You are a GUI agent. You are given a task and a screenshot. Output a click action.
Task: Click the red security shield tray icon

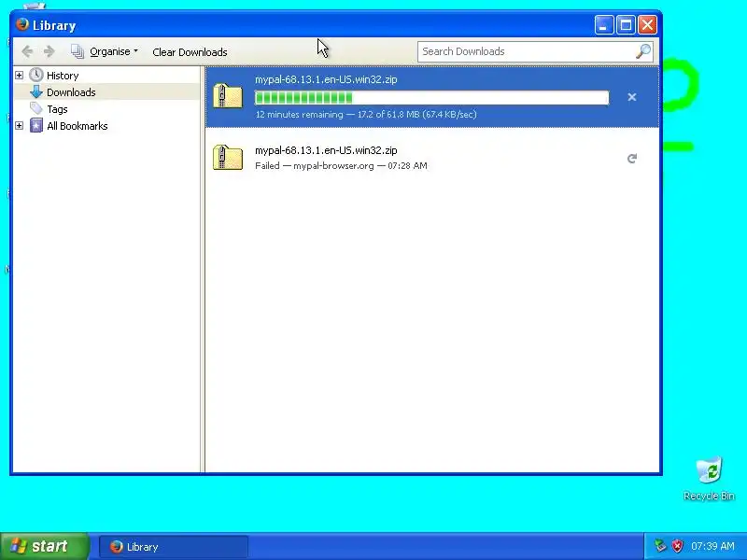click(677, 546)
